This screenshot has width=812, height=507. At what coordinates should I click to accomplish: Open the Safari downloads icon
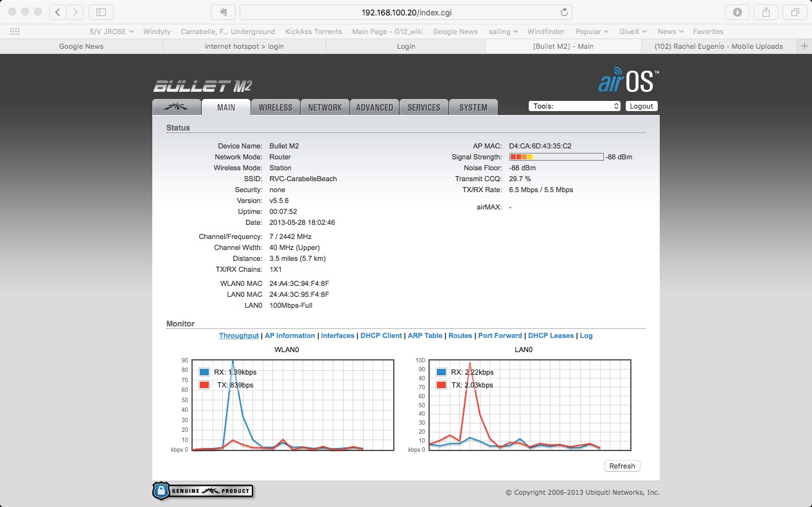[x=737, y=12]
